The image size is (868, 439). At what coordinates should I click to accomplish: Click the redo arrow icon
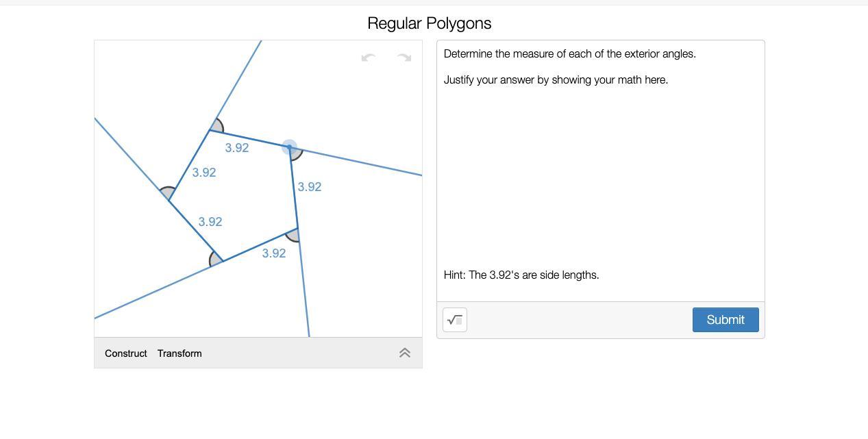(404, 58)
